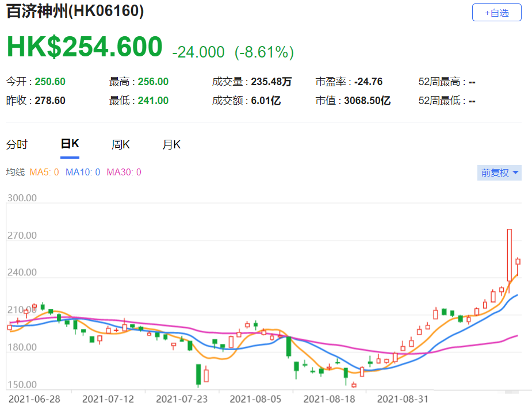Screen dimensions: 532x406
Task: Click the -24.000 price change value
Action: click(x=198, y=52)
